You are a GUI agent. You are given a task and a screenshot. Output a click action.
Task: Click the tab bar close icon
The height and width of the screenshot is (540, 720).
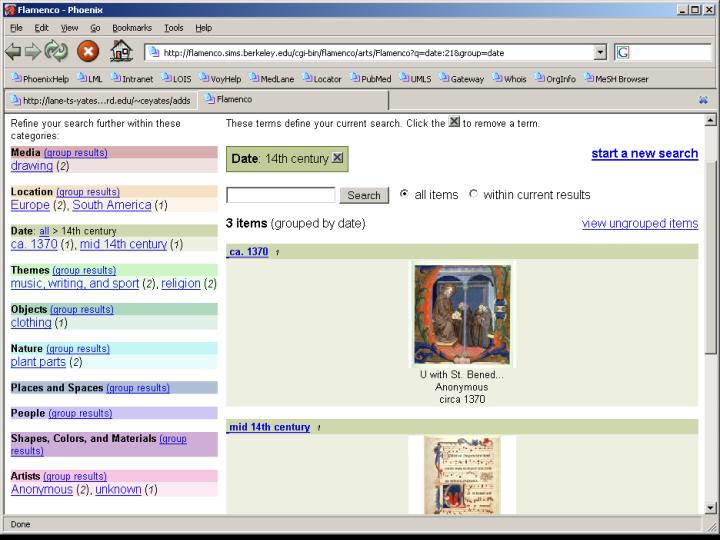(x=703, y=100)
